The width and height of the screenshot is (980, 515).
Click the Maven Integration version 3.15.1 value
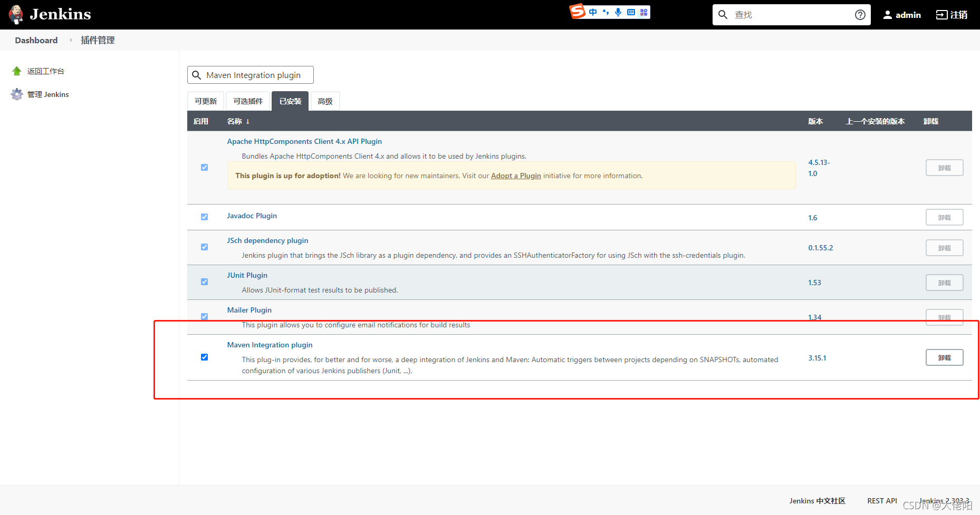[817, 358]
